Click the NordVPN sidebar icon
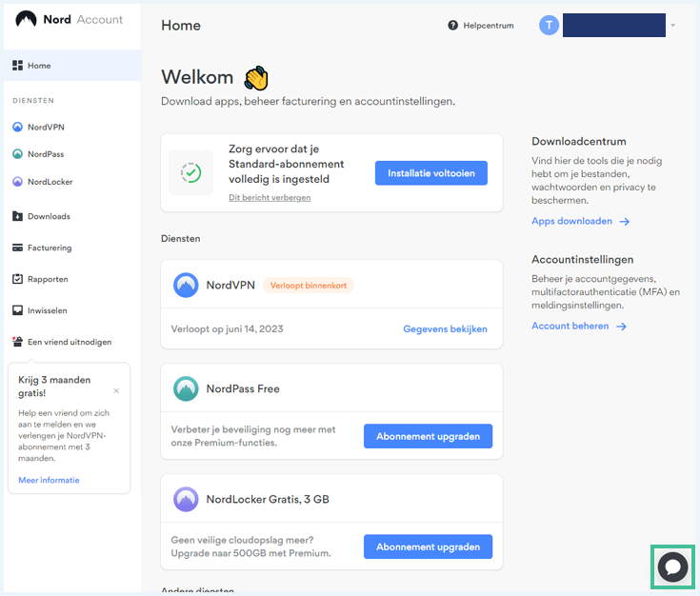Viewport: 700px width, 596px height. 17,128
